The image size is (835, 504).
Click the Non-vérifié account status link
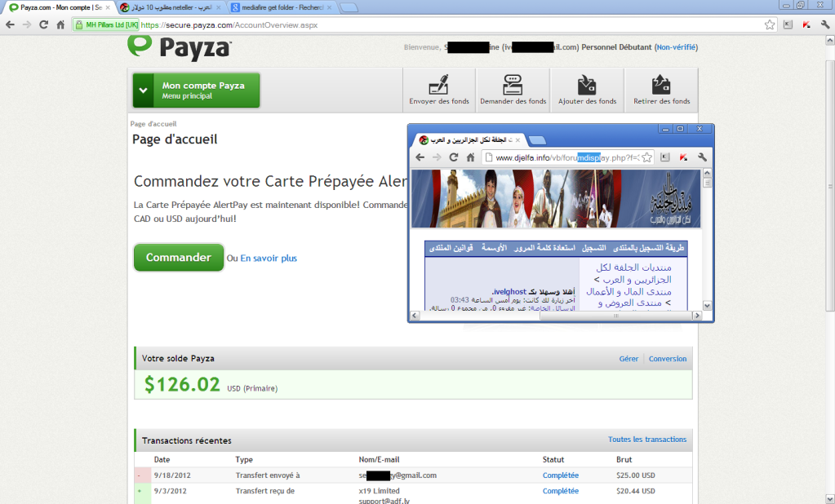click(x=676, y=47)
